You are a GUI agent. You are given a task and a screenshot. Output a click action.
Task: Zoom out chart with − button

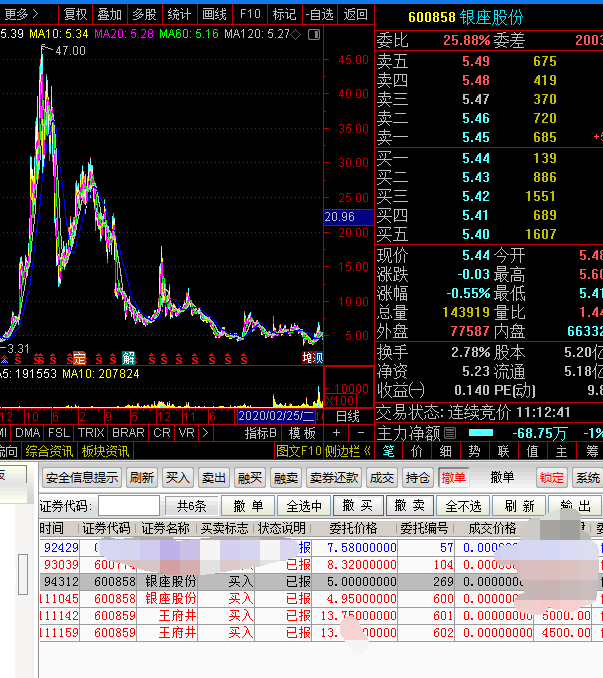tap(361, 432)
